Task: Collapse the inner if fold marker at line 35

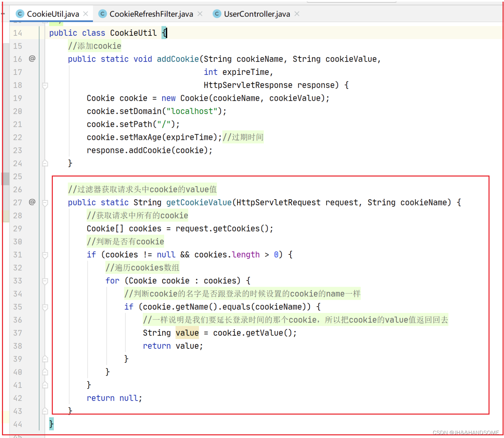Action: (x=45, y=307)
